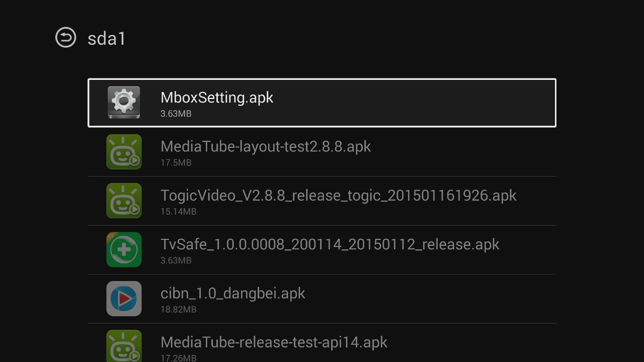Screen dimensions: 644x362
Task: Click the sda1 folder title
Action: [106, 39]
